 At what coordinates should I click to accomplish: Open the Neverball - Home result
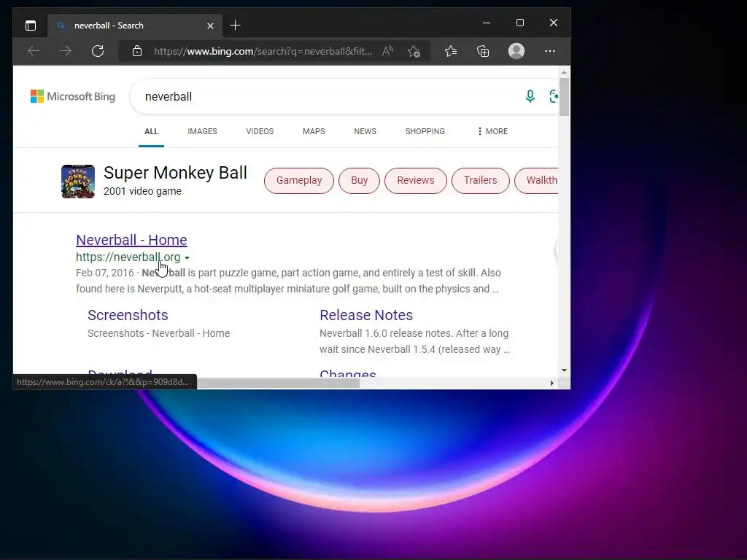tap(131, 239)
